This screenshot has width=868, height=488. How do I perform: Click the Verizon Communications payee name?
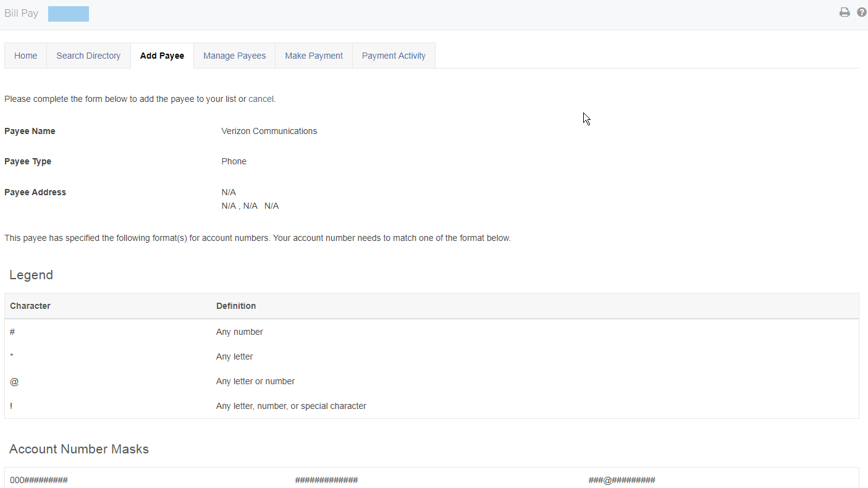(x=269, y=131)
